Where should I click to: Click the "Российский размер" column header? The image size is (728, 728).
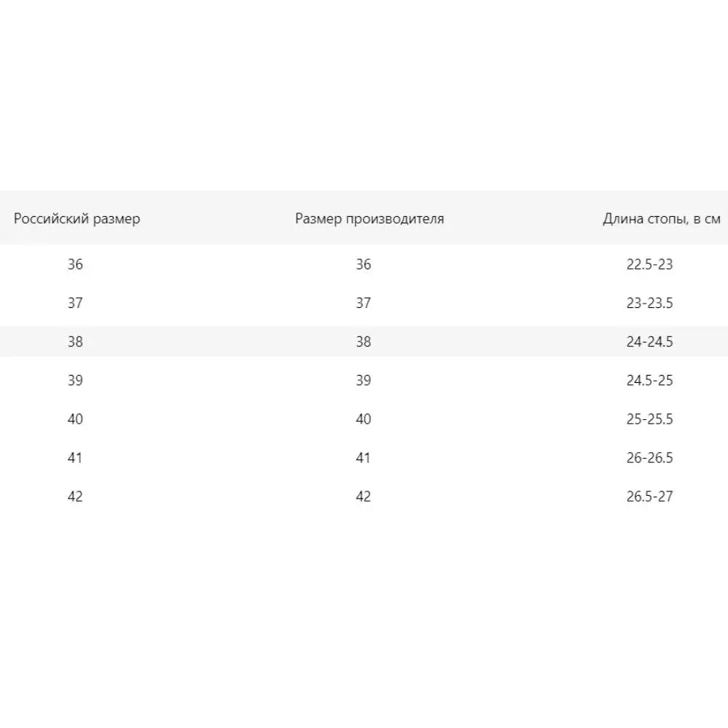coord(77,218)
